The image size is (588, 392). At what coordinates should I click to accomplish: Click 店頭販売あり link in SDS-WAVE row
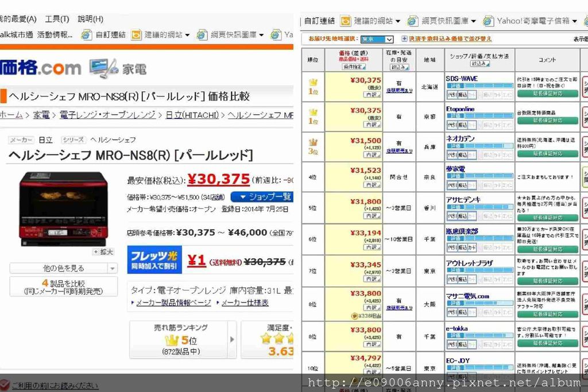[400, 91]
